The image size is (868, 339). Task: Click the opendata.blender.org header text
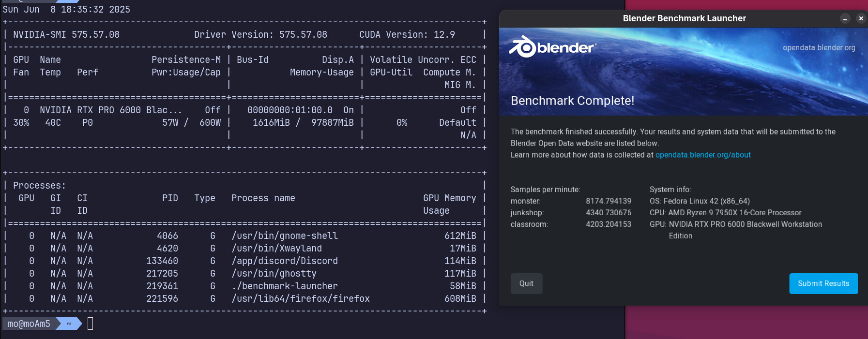click(x=819, y=47)
